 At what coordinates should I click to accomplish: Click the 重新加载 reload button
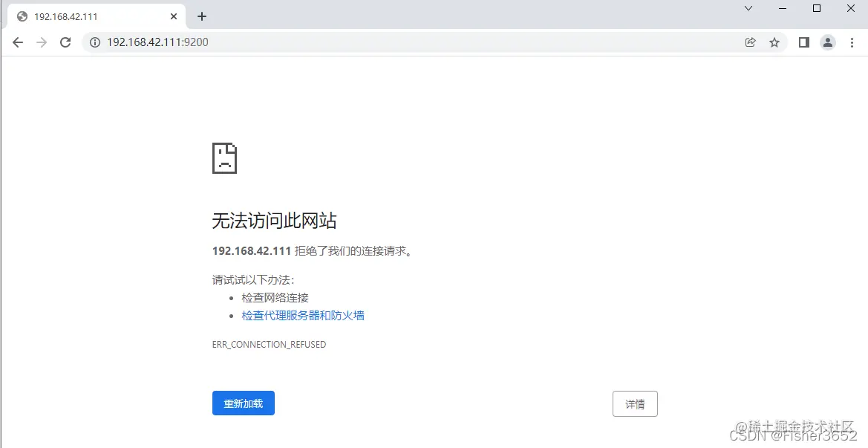(243, 403)
